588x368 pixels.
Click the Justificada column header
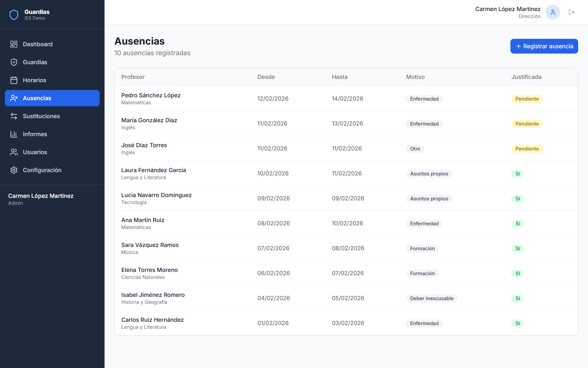[526, 77]
